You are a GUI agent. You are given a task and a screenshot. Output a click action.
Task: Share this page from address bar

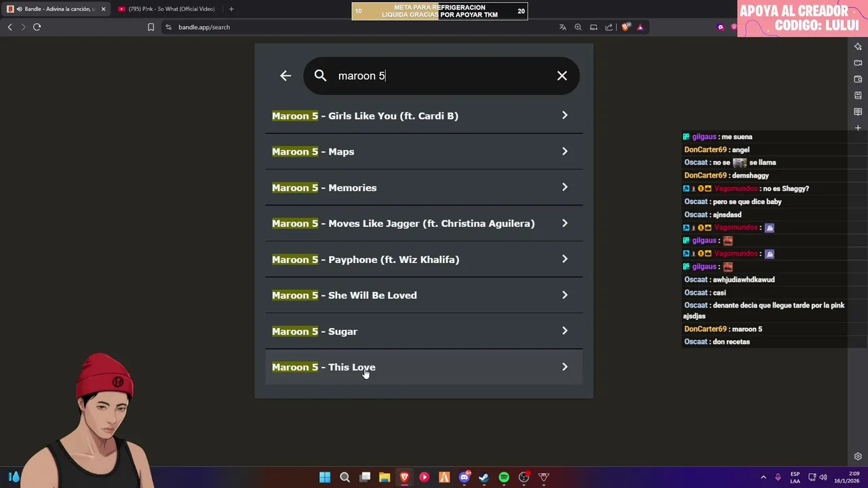[x=608, y=27]
